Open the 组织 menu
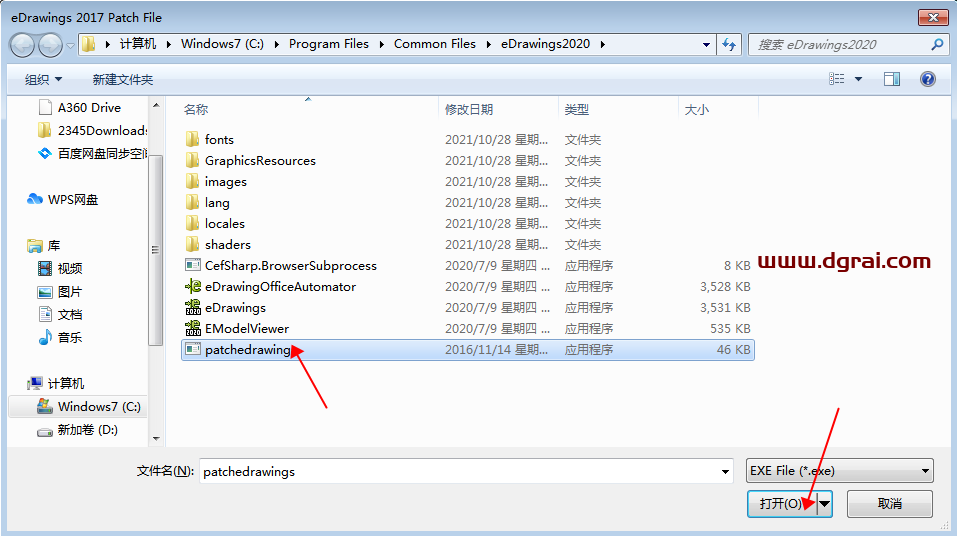 pos(43,79)
